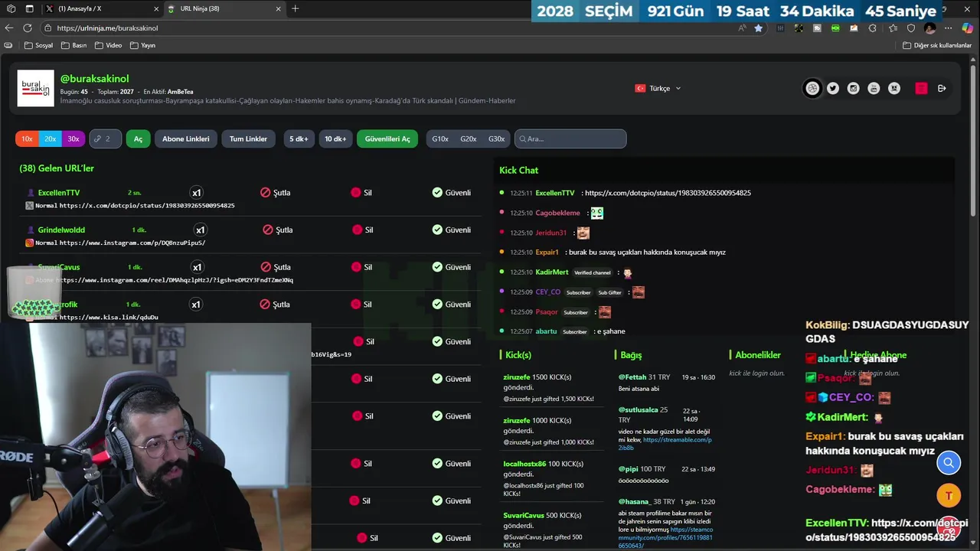Screen dimensions: 980x551
Task: Open the Yayın bookmarks folder
Action: (x=142, y=45)
